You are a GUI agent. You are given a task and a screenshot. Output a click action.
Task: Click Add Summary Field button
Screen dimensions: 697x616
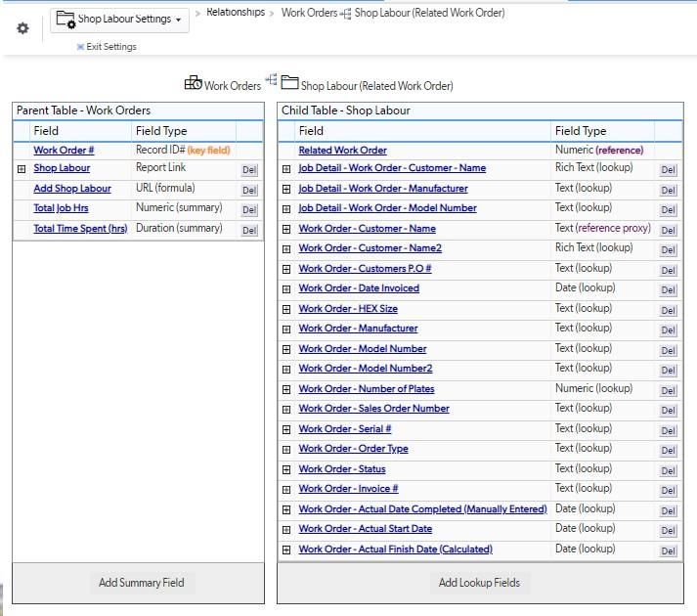click(x=142, y=583)
